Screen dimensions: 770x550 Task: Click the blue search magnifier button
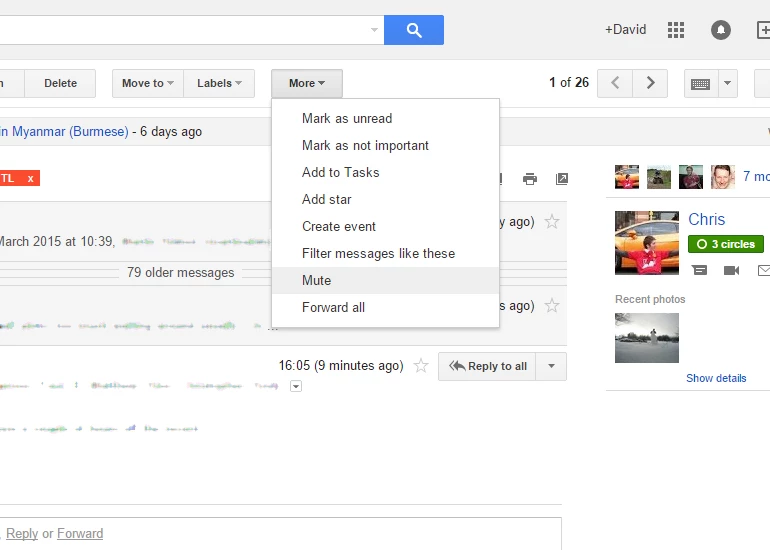413,30
